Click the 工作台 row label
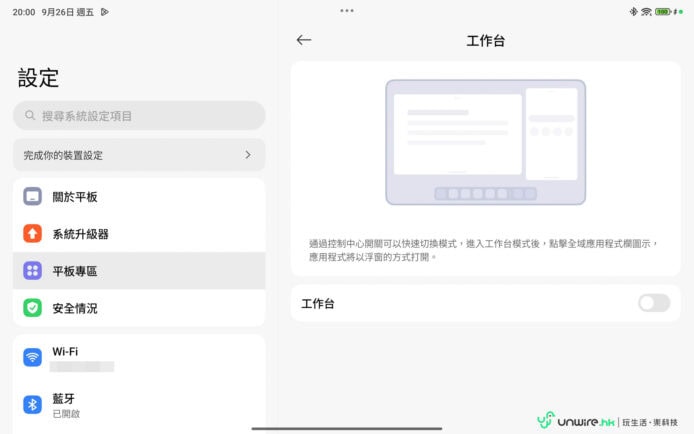The image size is (694, 434). pos(318,303)
